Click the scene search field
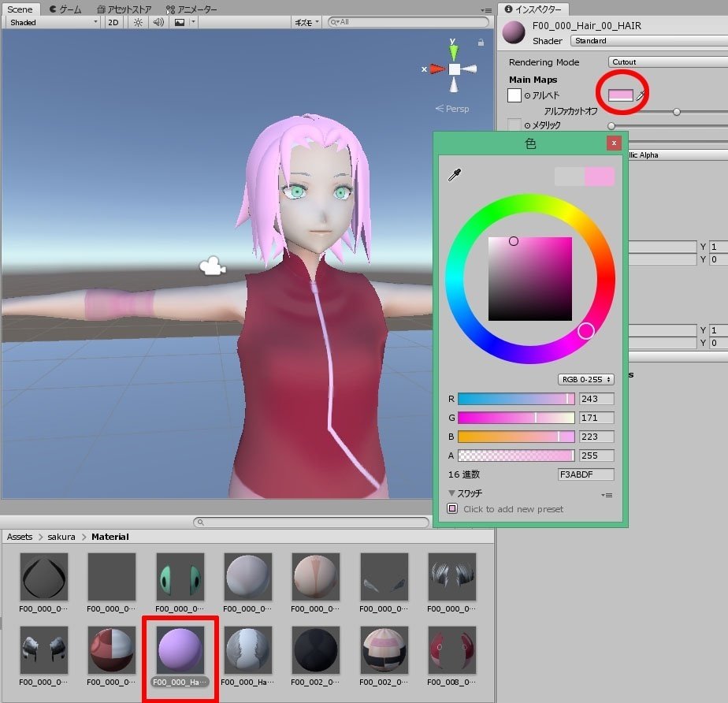 coord(408,22)
